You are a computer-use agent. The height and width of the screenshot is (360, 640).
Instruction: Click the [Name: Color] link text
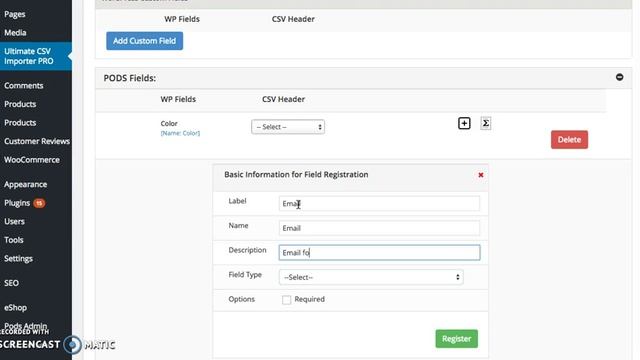180,133
